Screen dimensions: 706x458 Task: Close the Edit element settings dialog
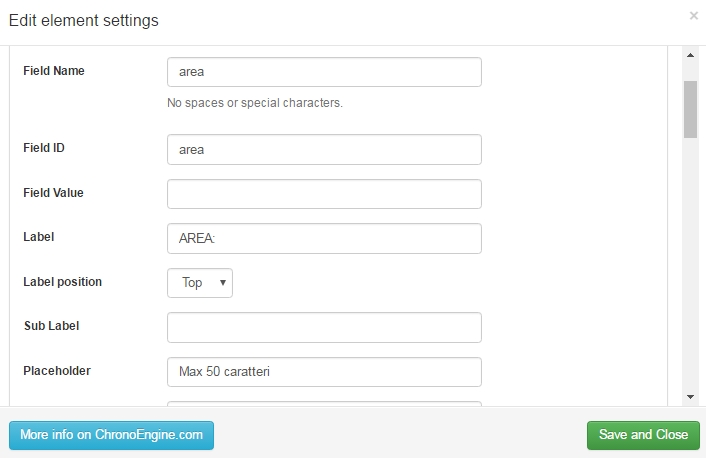(x=693, y=16)
